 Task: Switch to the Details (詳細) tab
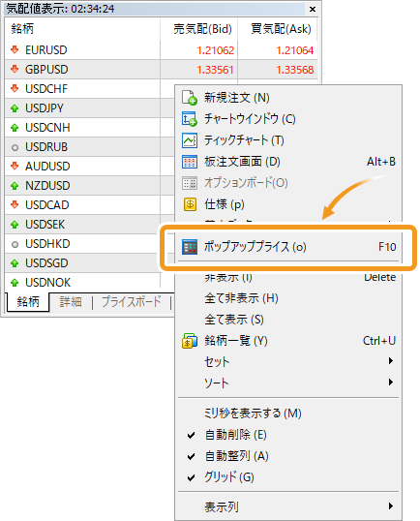coord(71,302)
